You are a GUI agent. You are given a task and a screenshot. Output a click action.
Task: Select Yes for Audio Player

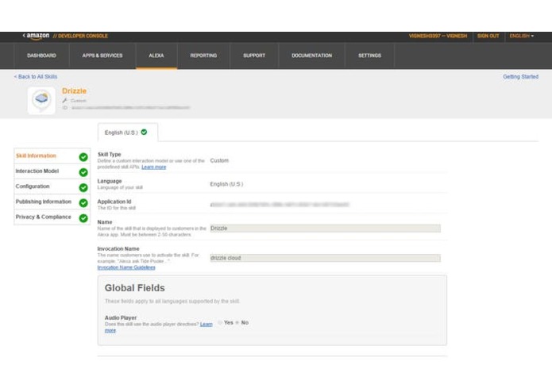pos(220,322)
